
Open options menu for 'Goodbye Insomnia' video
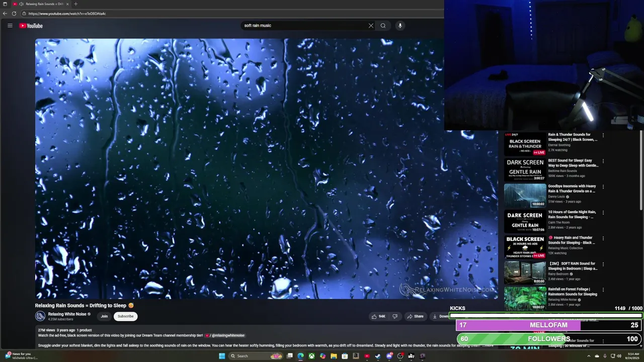(x=603, y=187)
